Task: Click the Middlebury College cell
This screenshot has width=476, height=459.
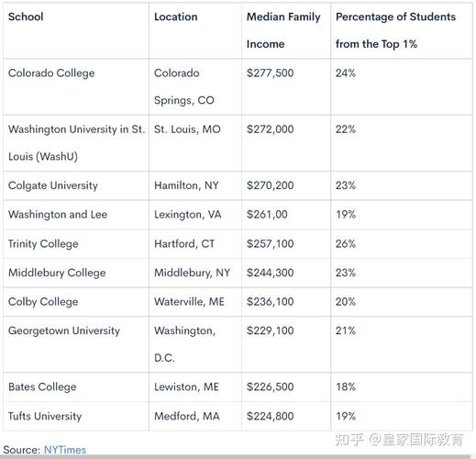Action: 57,273
